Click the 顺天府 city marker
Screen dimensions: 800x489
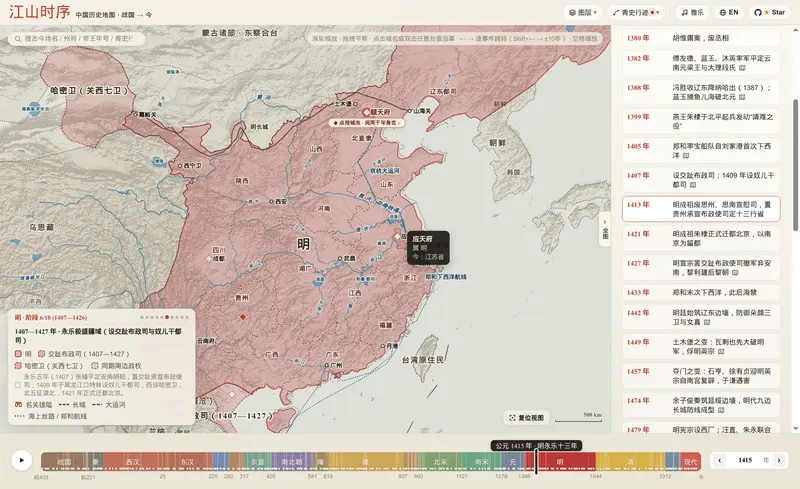click(366, 112)
